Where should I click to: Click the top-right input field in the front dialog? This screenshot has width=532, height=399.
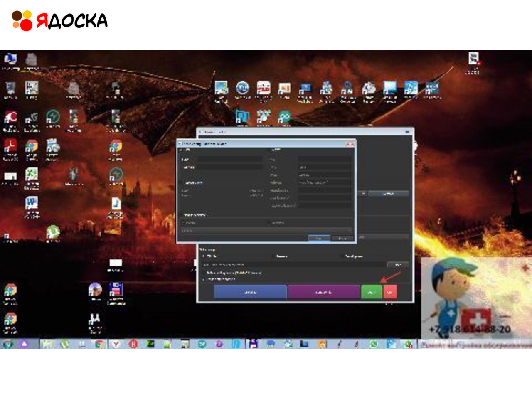click(325, 159)
